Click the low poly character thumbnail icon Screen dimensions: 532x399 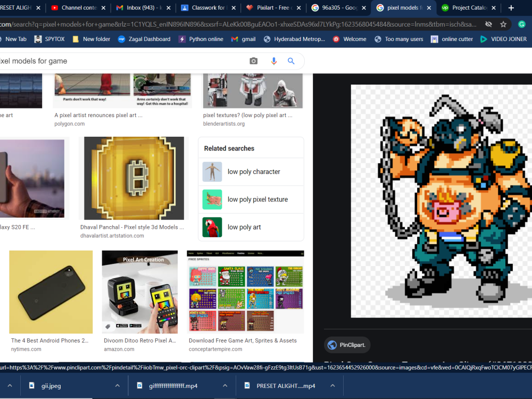coord(212,172)
